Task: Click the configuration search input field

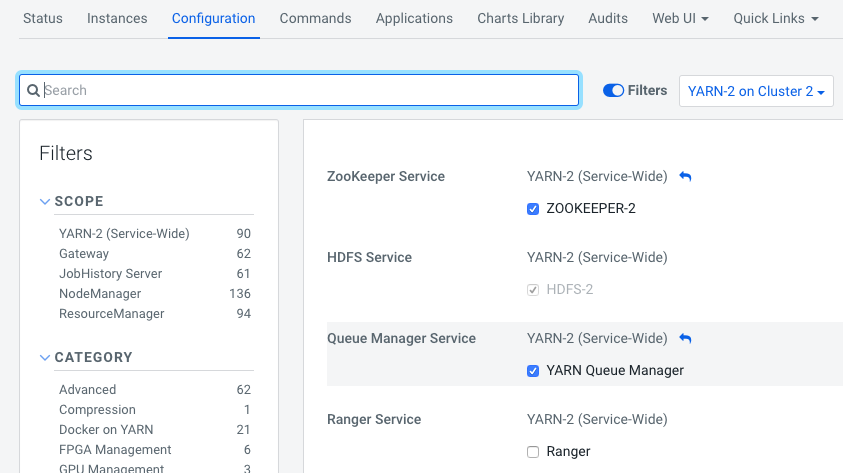Action: (300, 90)
